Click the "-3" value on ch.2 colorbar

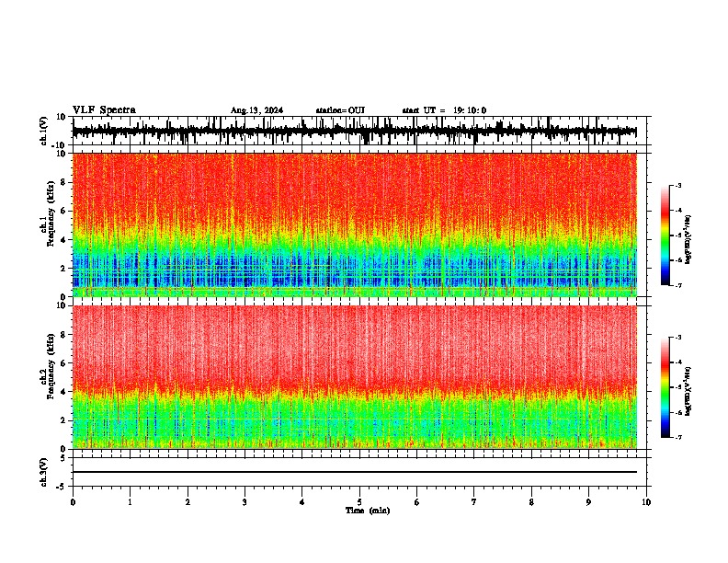pyautogui.click(x=677, y=338)
